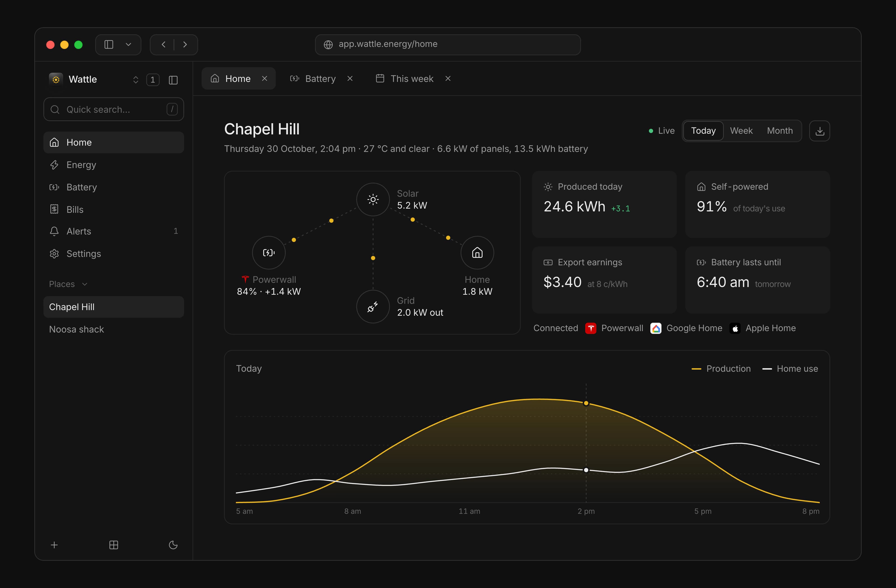Close the This week tab

(448, 78)
